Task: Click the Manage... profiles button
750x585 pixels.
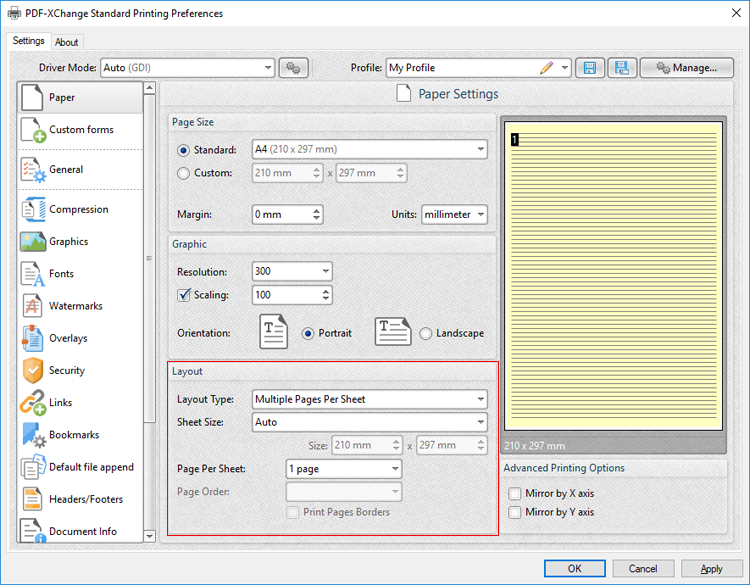Action: (686, 68)
